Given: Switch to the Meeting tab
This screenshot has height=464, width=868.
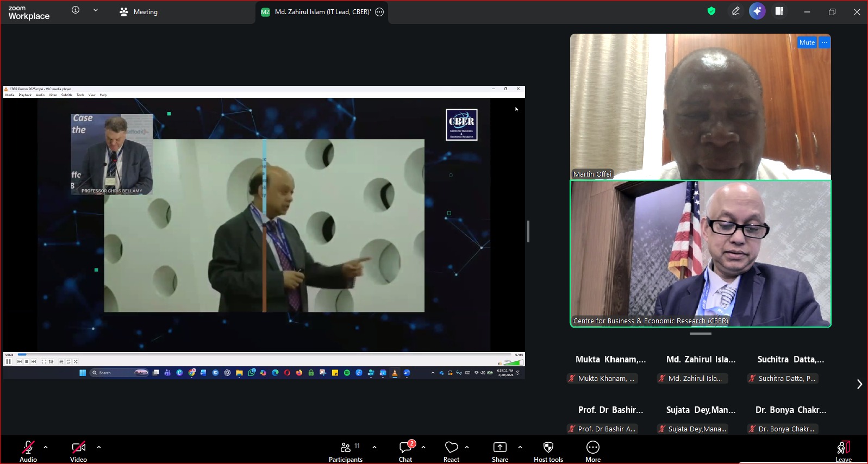Looking at the screenshot, I should [x=139, y=12].
